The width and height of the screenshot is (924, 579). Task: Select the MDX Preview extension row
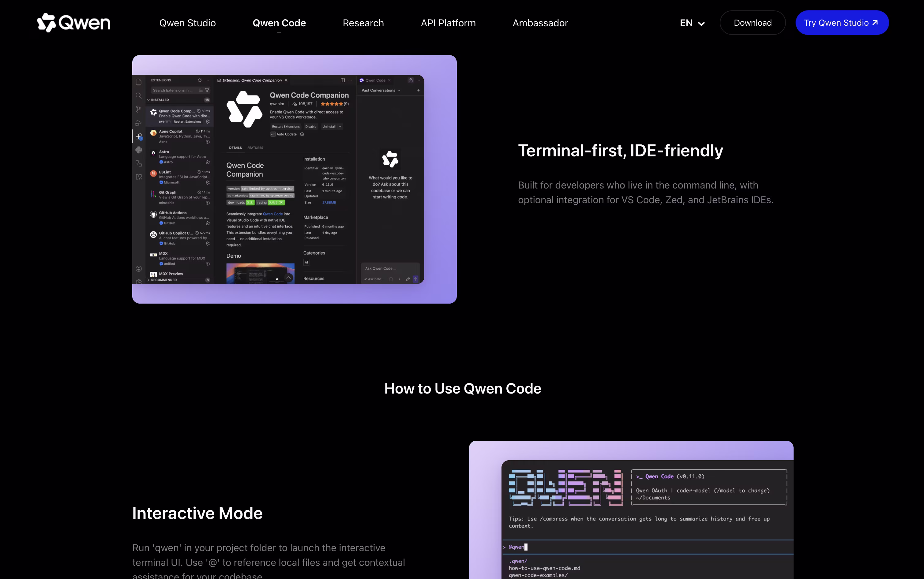point(180,274)
